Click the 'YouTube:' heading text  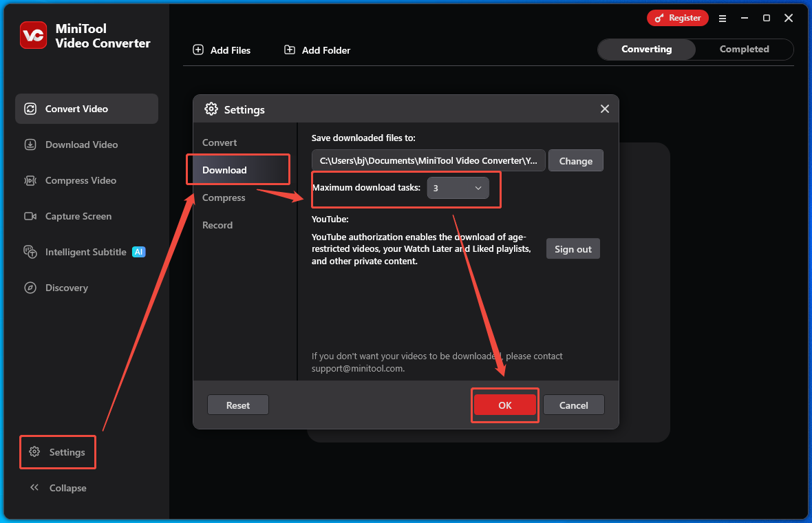[330, 219]
